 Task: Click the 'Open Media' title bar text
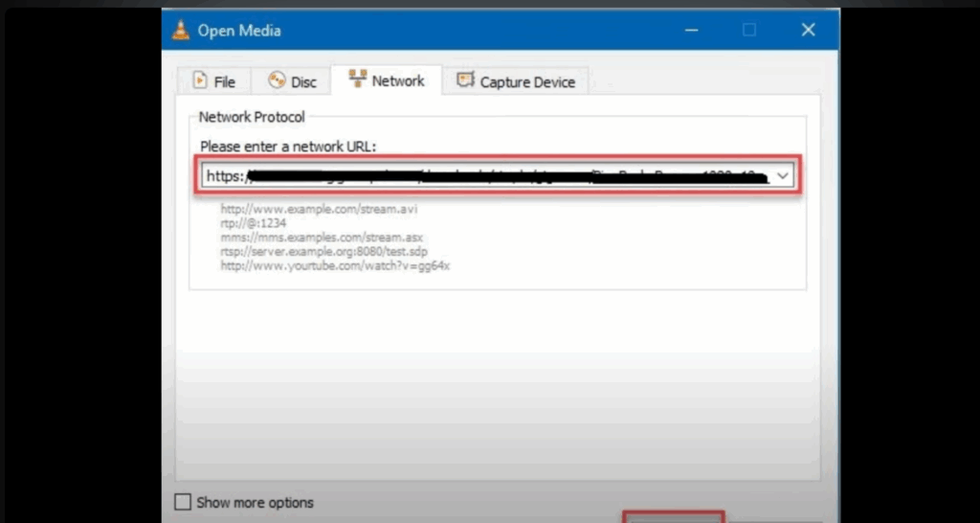tap(239, 31)
